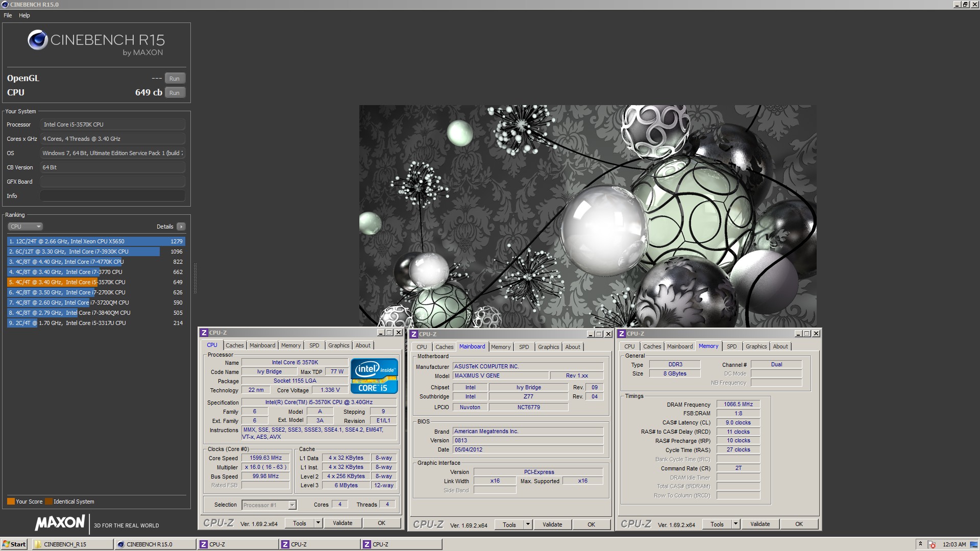Open the Processor #1 selection dropdown
The image size is (980, 551).
pos(269,505)
